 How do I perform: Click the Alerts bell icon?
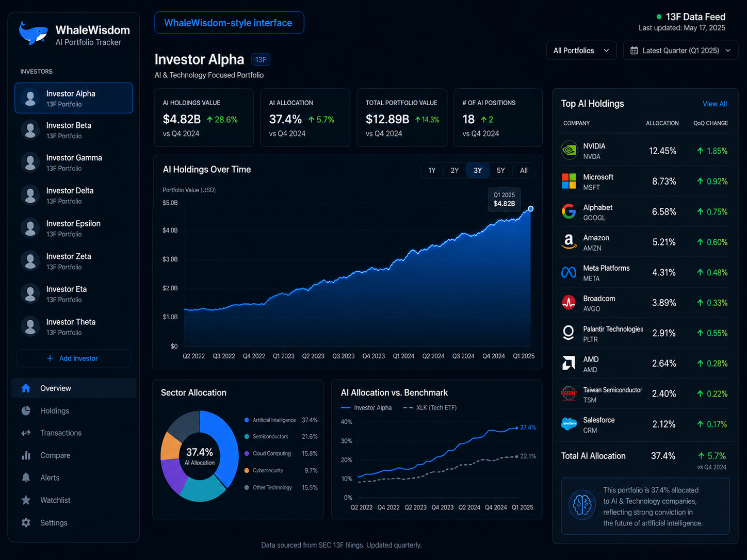point(26,477)
